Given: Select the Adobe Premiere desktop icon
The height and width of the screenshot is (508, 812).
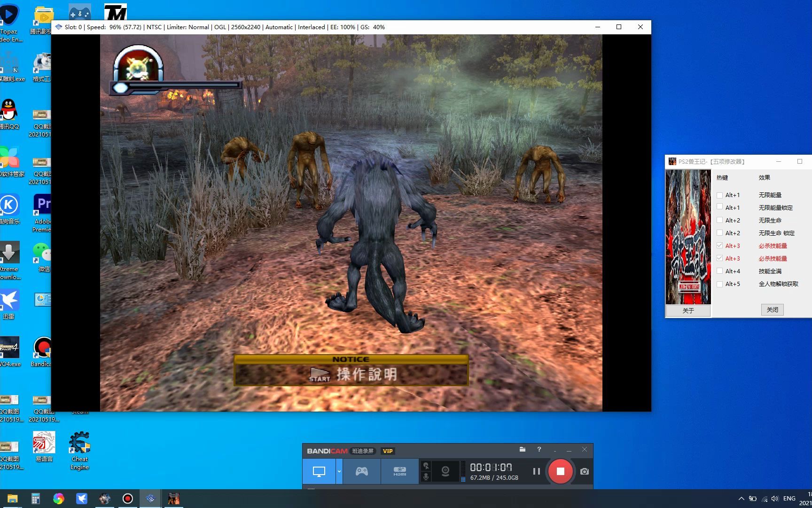Looking at the screenshot, I should pyautogui.click(x=42, y=213).
